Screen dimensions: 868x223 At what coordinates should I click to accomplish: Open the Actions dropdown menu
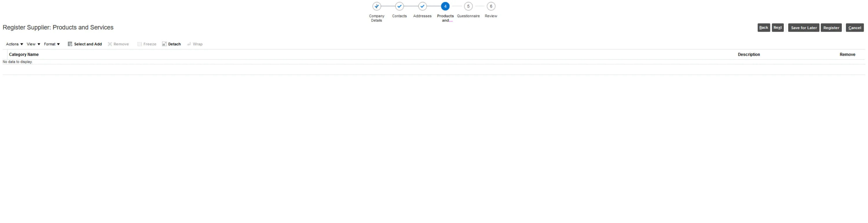point(15,44)
